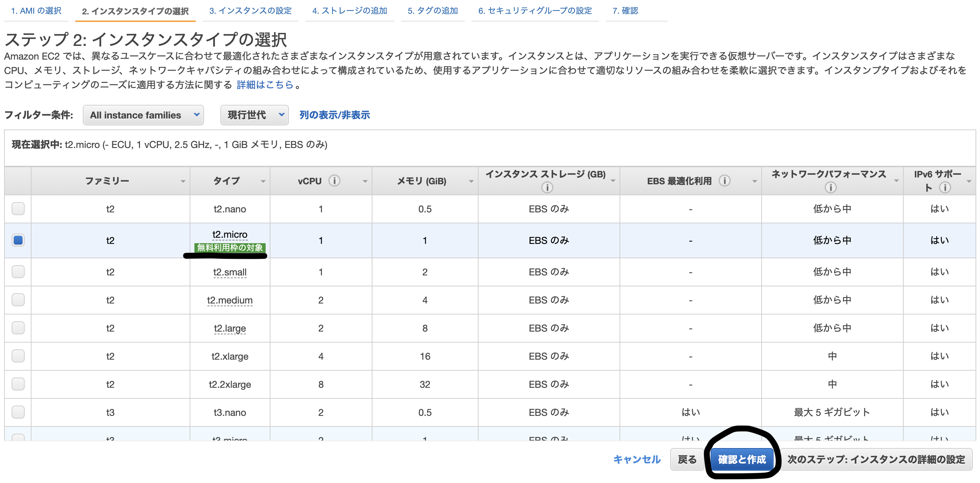Open 2. インスタンスタイプの選択 tab
The height and width of the screenshot is (483, 980).
[x=136, y=11]
